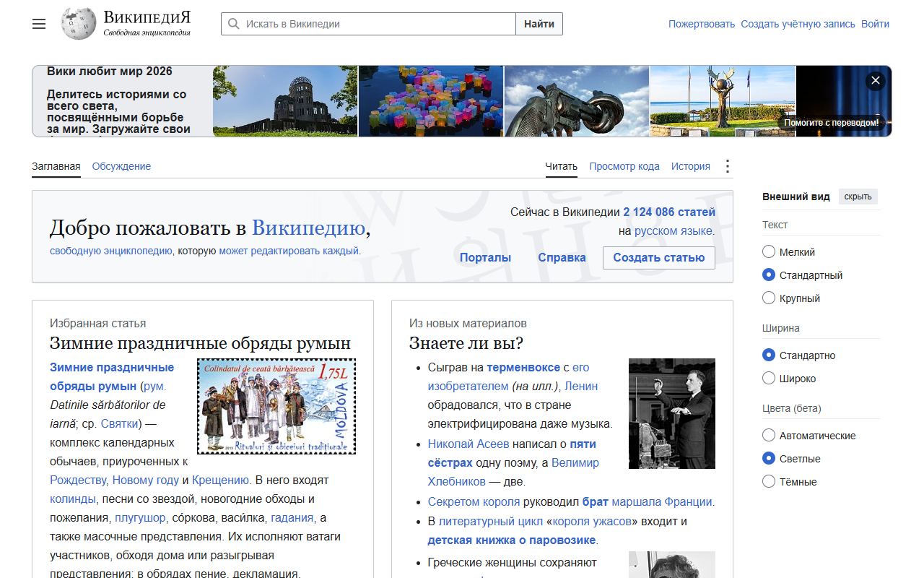Click the search magnifier icon
This screenshot has width=924, height=578.
[x=233, y=24]
